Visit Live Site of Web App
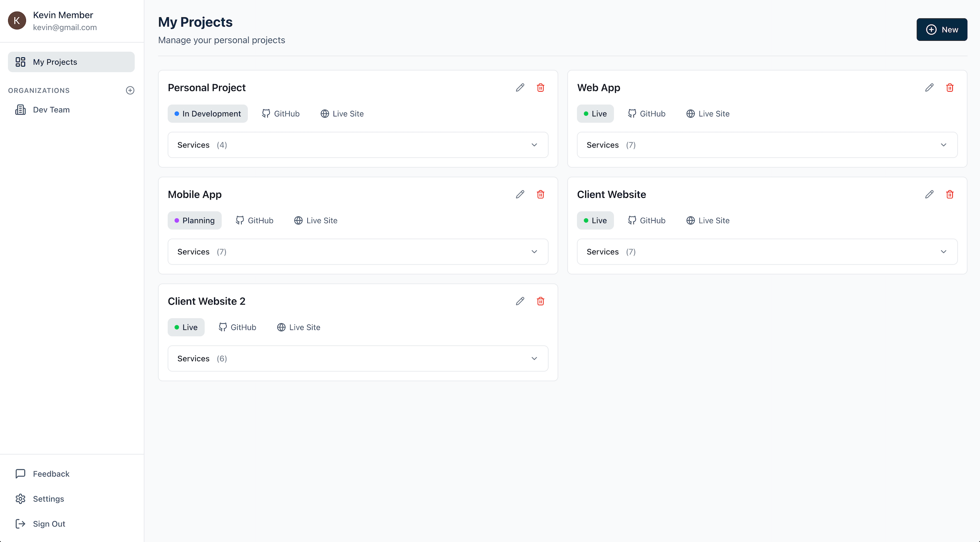The height and width of the screenshot is (542, 980). click(708, 114)
